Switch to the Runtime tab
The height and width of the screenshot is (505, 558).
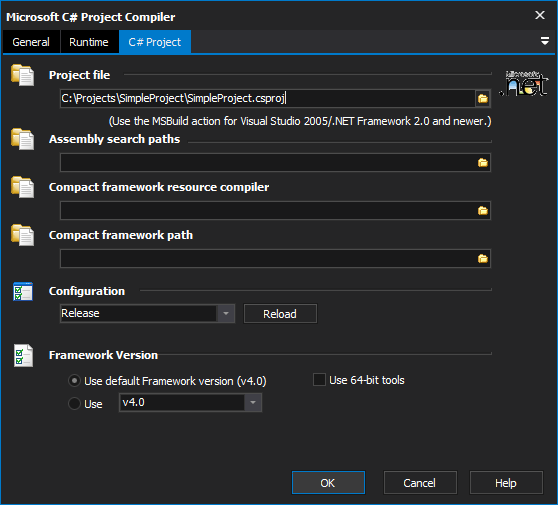tap(89, 42)
